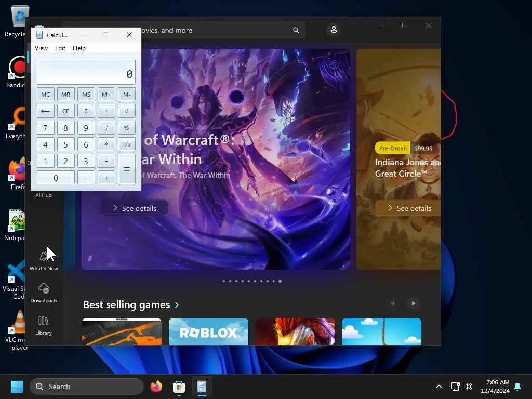Click the percent key in Calculator
This screenshot has height=399, width=532.
127,128
